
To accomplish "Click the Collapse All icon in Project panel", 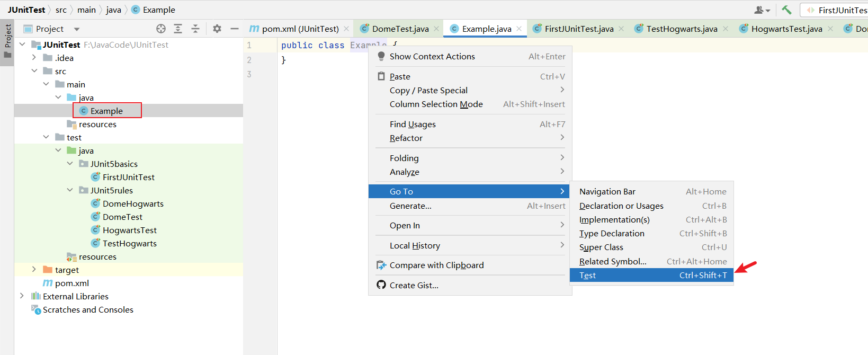I will pos(195,29).
